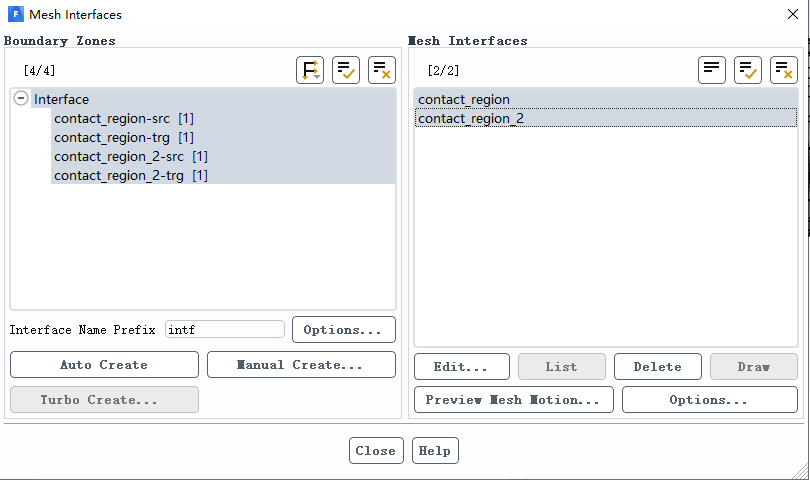
Task: Select the contact_region mesh interface
Action: [x=464, y=99]
